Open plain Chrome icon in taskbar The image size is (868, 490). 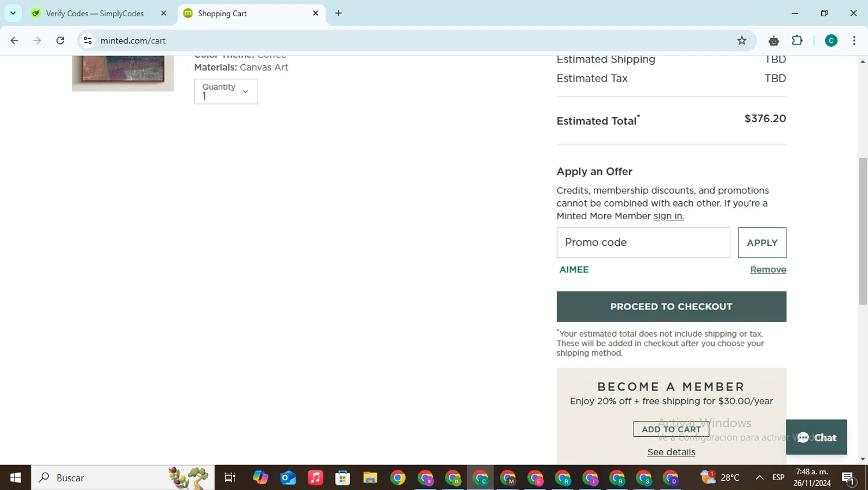[x=398, y=477]
